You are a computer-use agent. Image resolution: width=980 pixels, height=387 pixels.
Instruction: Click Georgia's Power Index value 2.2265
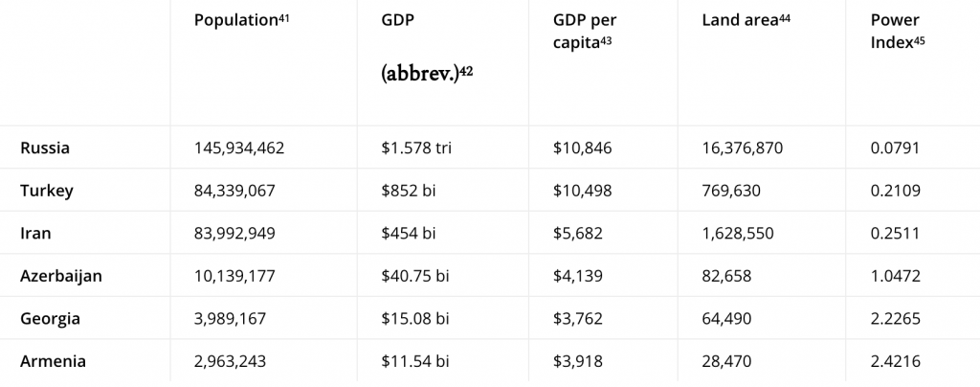(x=897, y=319)
